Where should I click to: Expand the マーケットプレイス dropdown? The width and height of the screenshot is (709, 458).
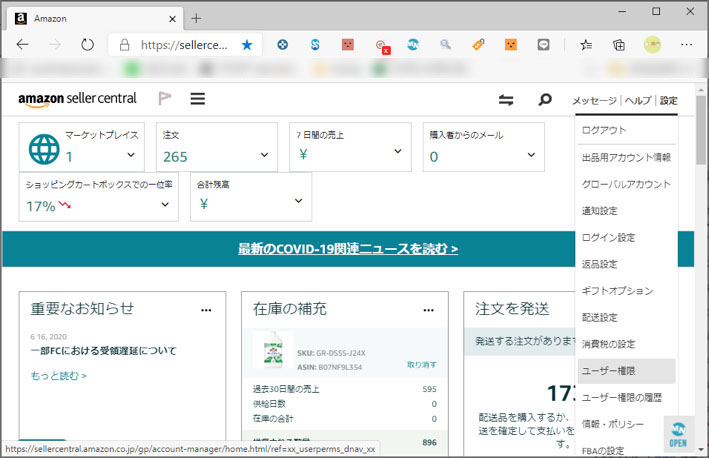[131, 155]
